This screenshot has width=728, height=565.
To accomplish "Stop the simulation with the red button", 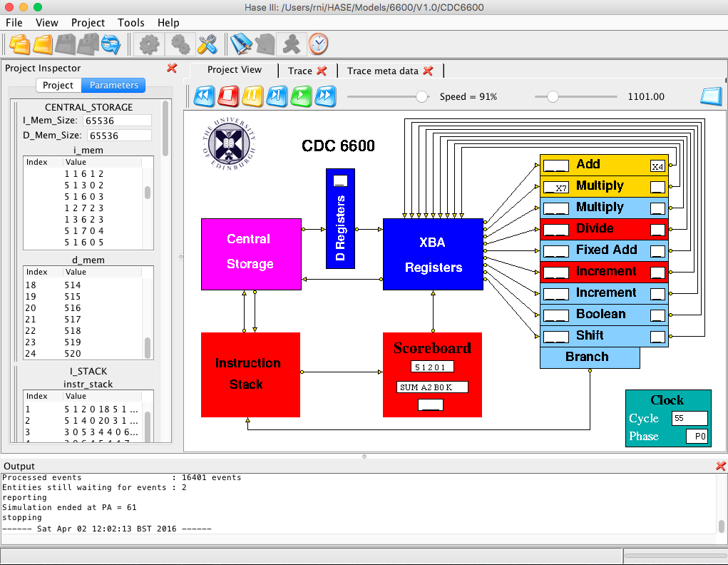I will [x=229, y=96].
